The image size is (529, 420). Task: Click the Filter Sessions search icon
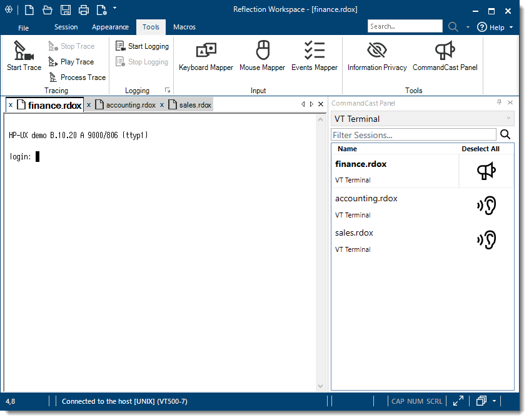505,134
